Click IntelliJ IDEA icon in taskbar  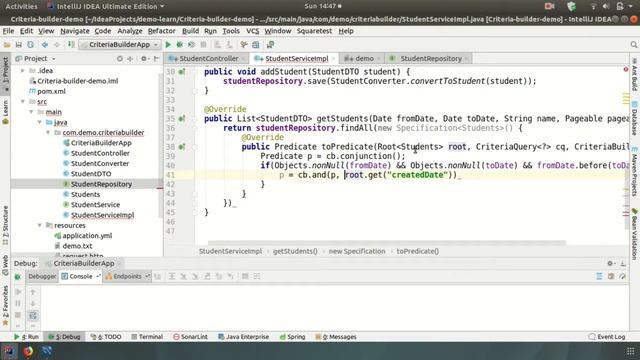(x=9, y=351)
